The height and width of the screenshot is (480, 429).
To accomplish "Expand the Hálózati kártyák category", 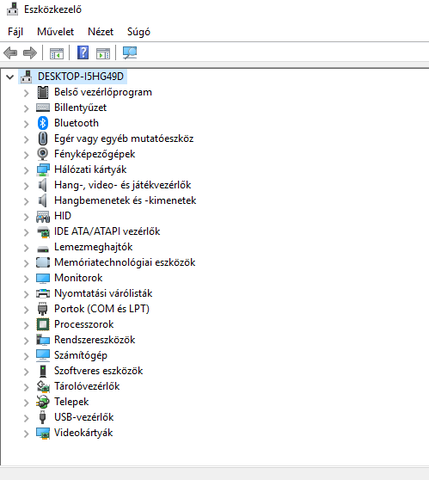I will 26,170.
